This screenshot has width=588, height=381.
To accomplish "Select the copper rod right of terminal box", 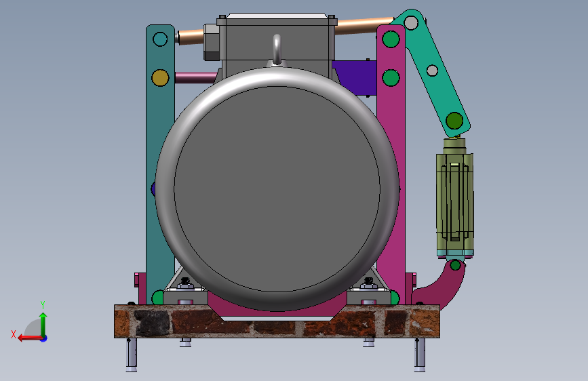I will coord(364,26).
